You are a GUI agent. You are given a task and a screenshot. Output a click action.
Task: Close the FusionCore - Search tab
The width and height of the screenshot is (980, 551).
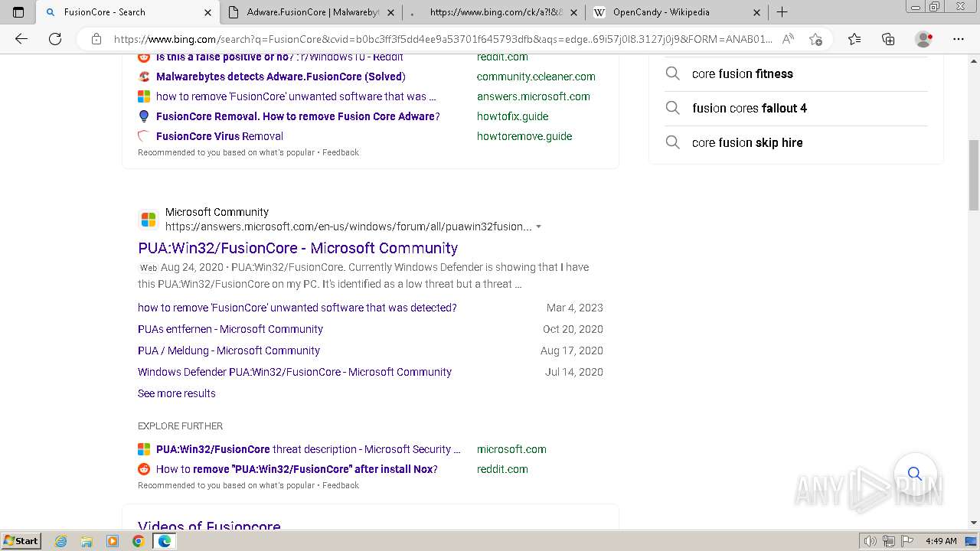[207, 12]
